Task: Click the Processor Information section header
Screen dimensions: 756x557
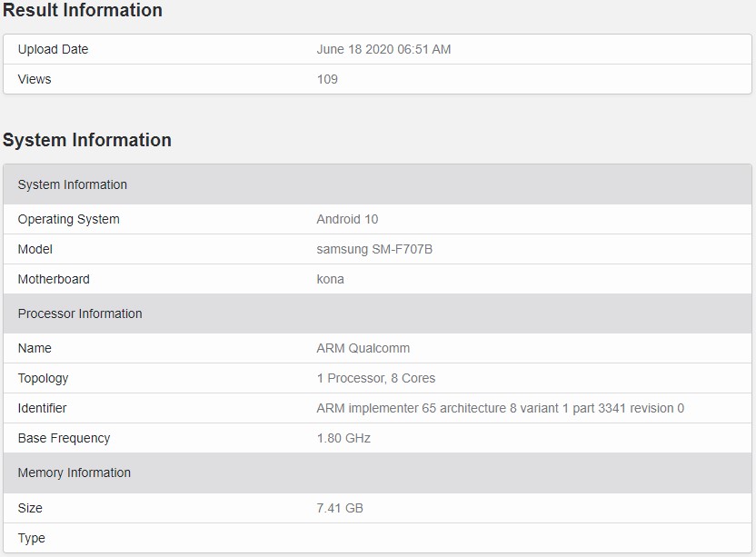Action: pos(377,313)
